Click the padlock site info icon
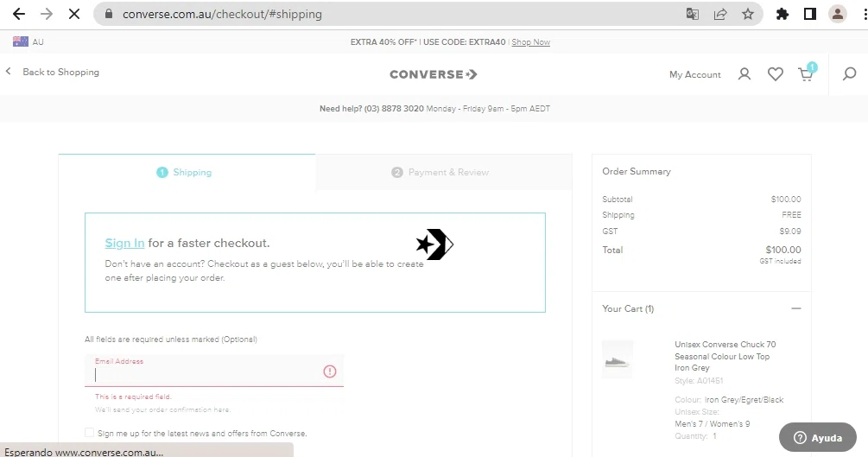The width and height of the screenshot is (868, 457). point(109,14)
